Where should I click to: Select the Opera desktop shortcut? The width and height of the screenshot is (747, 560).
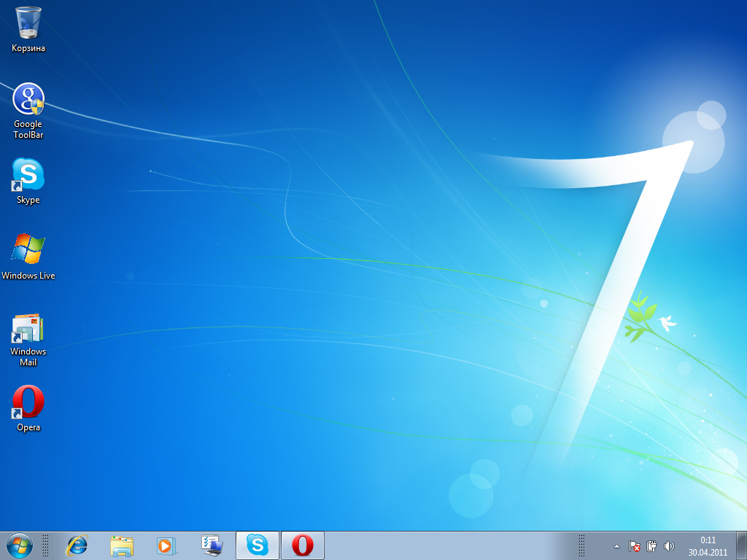28,402
